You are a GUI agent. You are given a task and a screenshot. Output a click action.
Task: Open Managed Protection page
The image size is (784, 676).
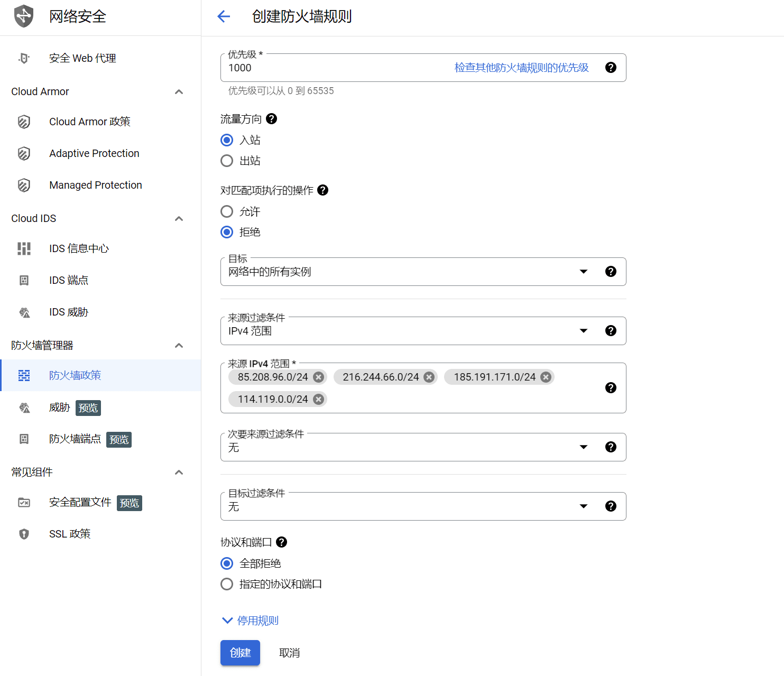point(95,185)
